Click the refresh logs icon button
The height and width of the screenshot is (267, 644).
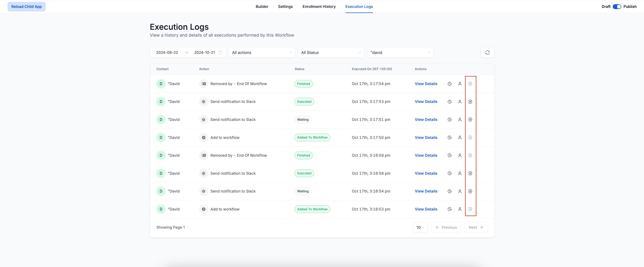pos(487,52)
